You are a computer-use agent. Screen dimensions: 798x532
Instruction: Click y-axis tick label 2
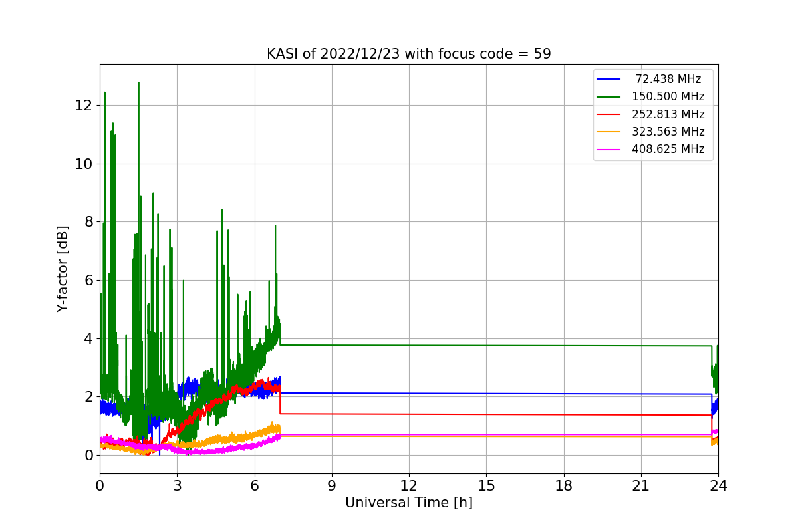click(x=88, y=397)
